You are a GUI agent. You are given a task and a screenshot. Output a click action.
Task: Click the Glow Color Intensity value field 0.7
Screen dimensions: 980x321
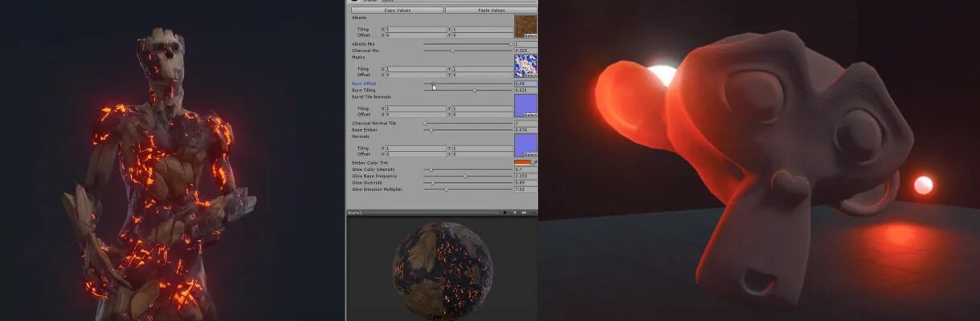(x=525, y=169)
